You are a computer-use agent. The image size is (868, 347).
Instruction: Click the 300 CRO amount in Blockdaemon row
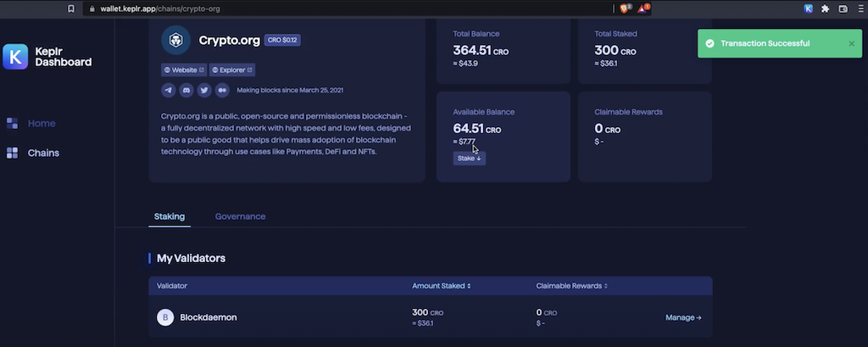[x=427, y=312]
